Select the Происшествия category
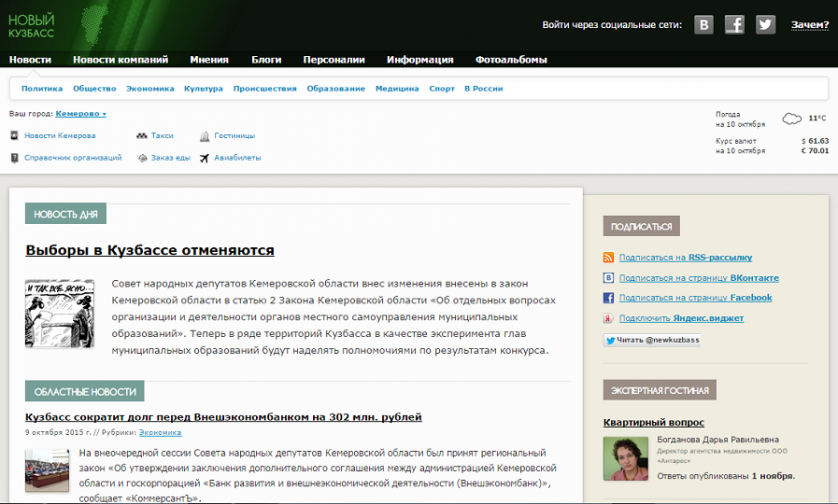 (x=265, y=89)
